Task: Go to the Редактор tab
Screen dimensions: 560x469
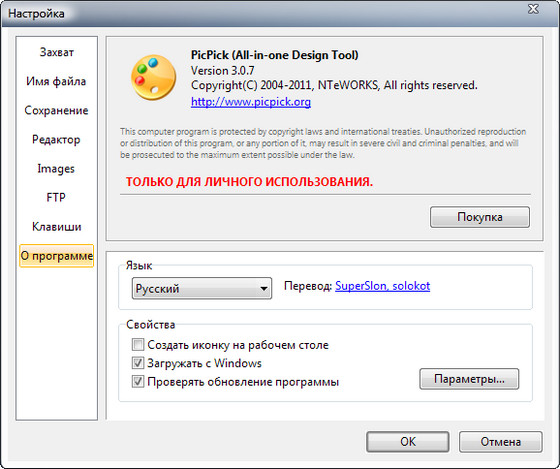Action: [56, 139]
